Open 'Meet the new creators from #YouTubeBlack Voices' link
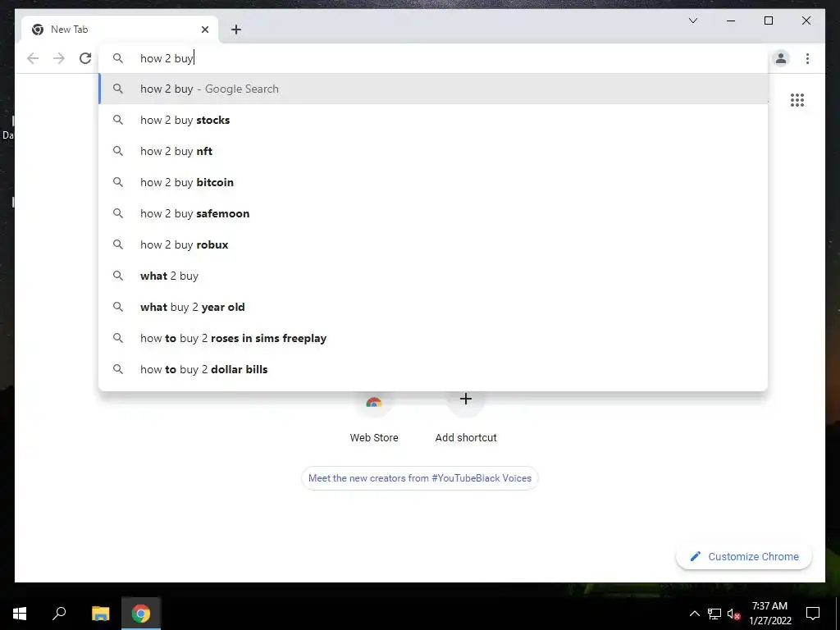This screenshot has height=630, width=840. [420, 478]
